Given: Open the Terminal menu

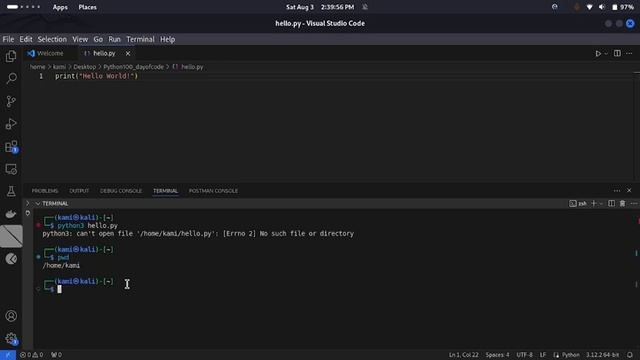Looking at the screenshot, I should (x=140, y=39).
